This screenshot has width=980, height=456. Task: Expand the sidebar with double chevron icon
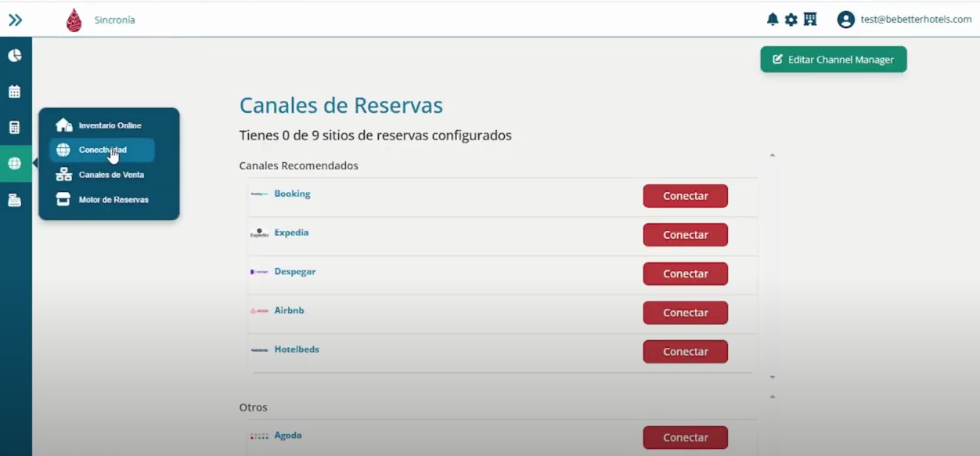(15, 20)
